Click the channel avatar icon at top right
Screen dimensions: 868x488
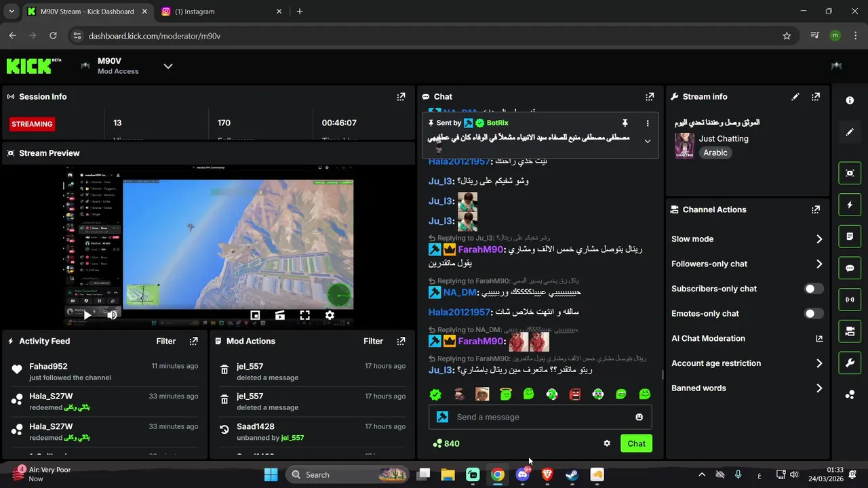[x=836, y=66]
